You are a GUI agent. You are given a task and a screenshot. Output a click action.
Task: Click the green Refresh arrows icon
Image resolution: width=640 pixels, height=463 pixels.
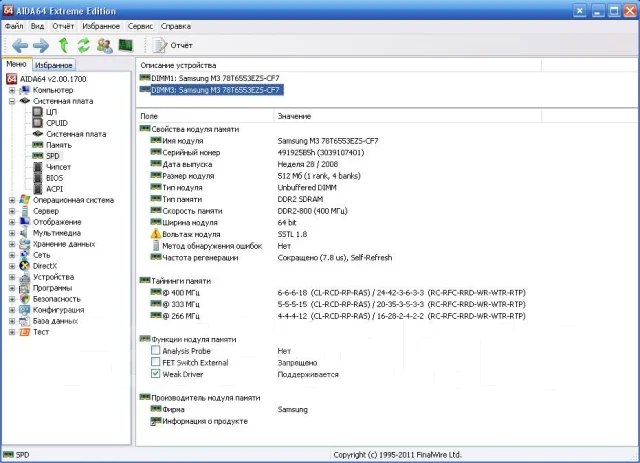click(84, 45)
